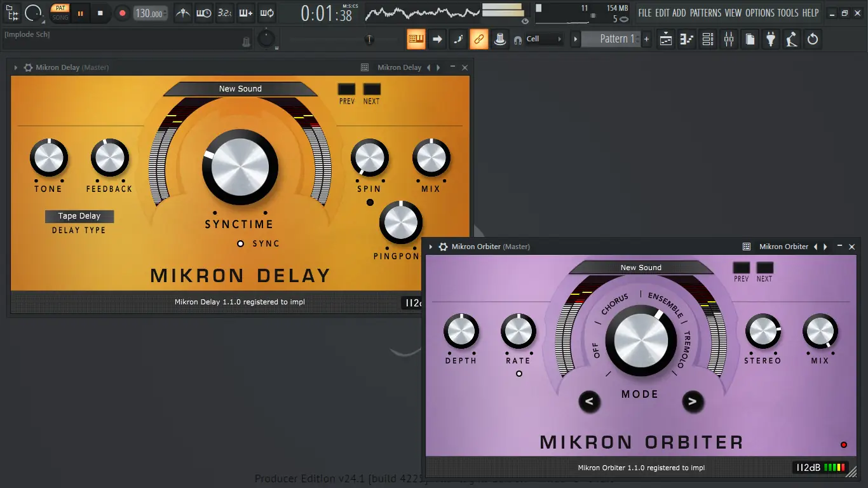868x488 pixels.
Task: Toggle the orange multilink controllers icon
Action: coord(479,39)
